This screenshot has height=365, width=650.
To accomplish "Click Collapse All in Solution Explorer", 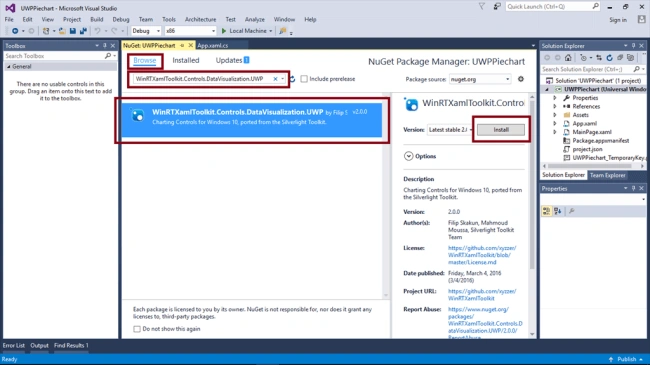I will (x=620, y=58).
